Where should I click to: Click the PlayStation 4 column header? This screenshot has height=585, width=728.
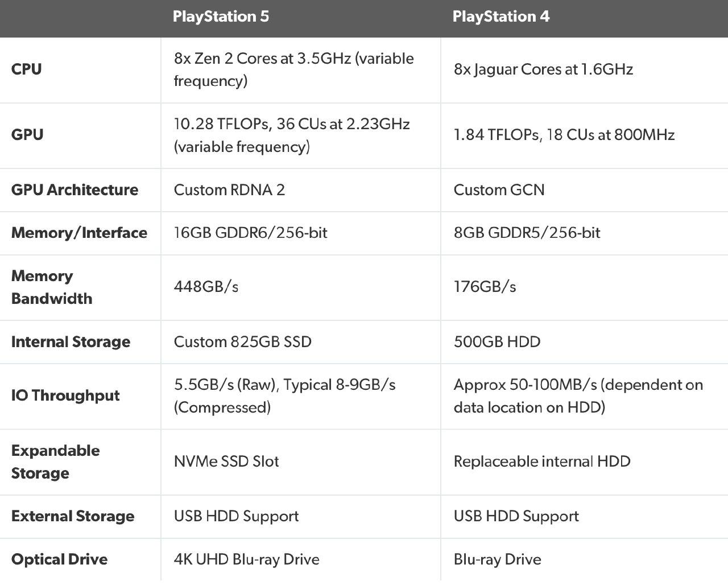tap(500, 17)
